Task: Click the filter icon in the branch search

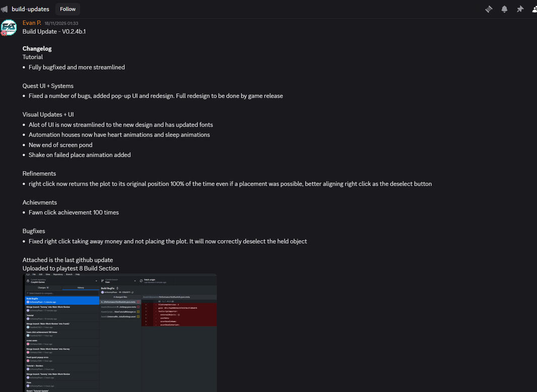Action: pos(27,292)
